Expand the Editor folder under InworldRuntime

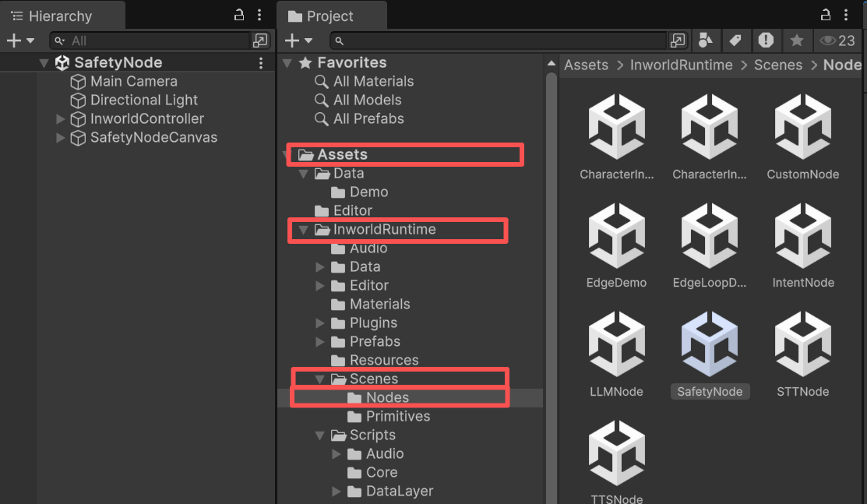[x=319, y=285]
